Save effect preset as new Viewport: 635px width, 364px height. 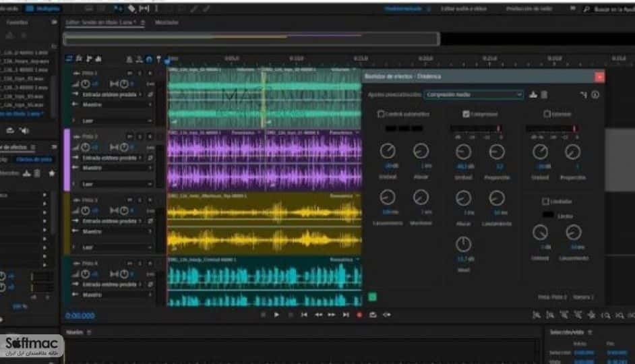[533, 95]
